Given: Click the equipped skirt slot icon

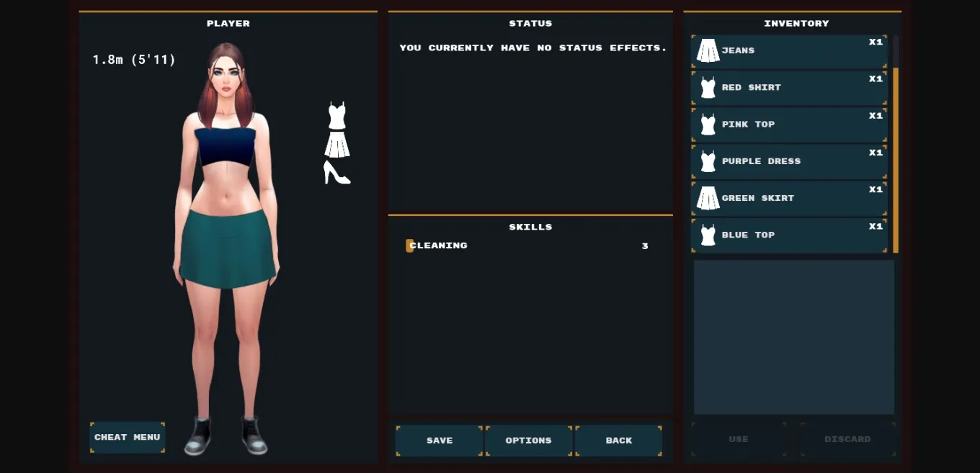Looking at the screenshot, I should point(336,144).
